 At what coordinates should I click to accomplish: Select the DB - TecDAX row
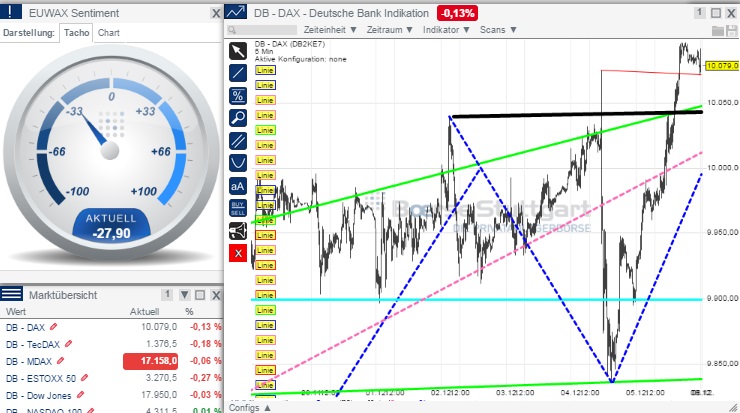click(x=111, y=344)
